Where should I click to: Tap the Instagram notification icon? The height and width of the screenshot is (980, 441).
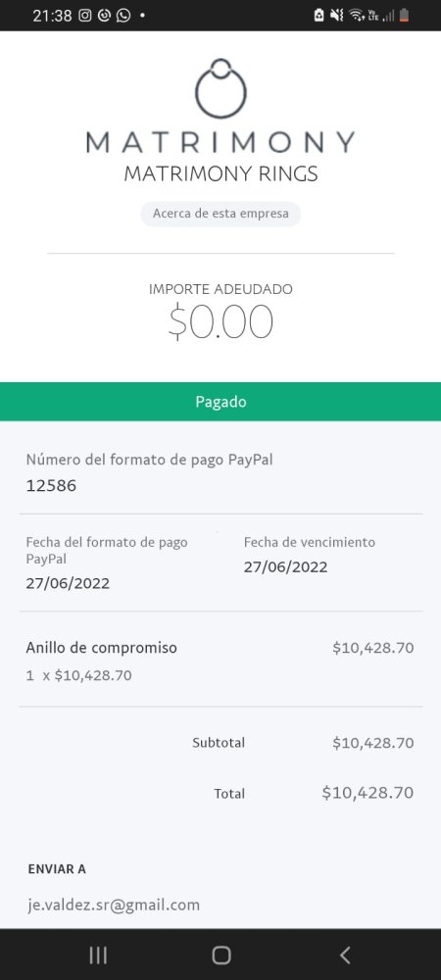tap(85, 16)
